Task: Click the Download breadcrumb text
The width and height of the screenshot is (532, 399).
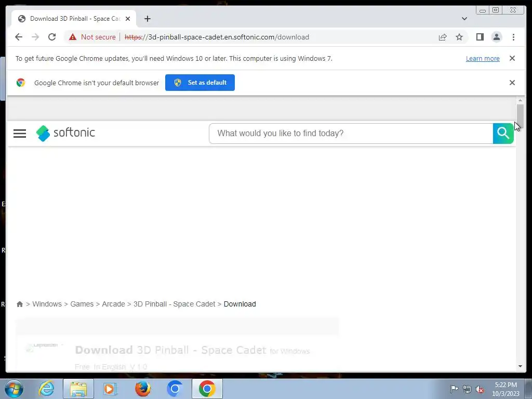Action: (240, 304)
